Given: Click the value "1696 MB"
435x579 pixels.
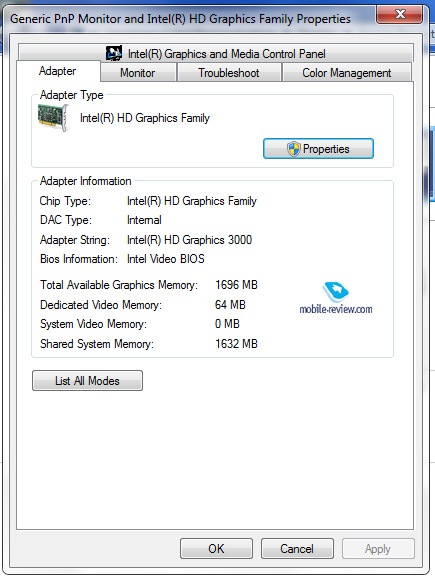Looking at the screenshot, I should tap(236, 285).
